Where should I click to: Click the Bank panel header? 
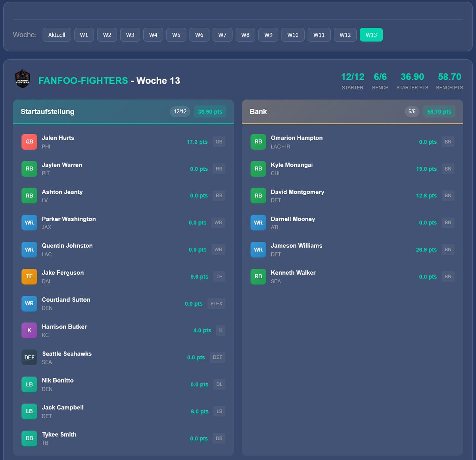(352, 112)
